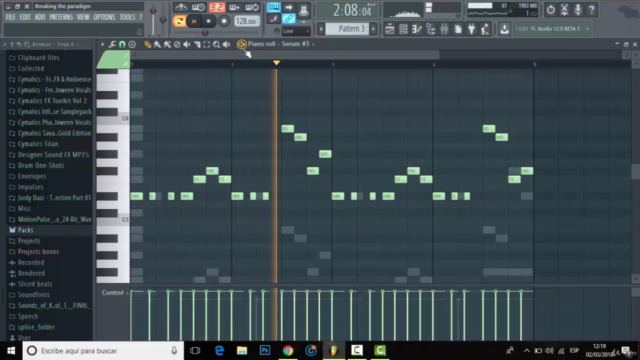
Task: Disable the 3.2 countdown before recording
Action: tap(217, 7)
